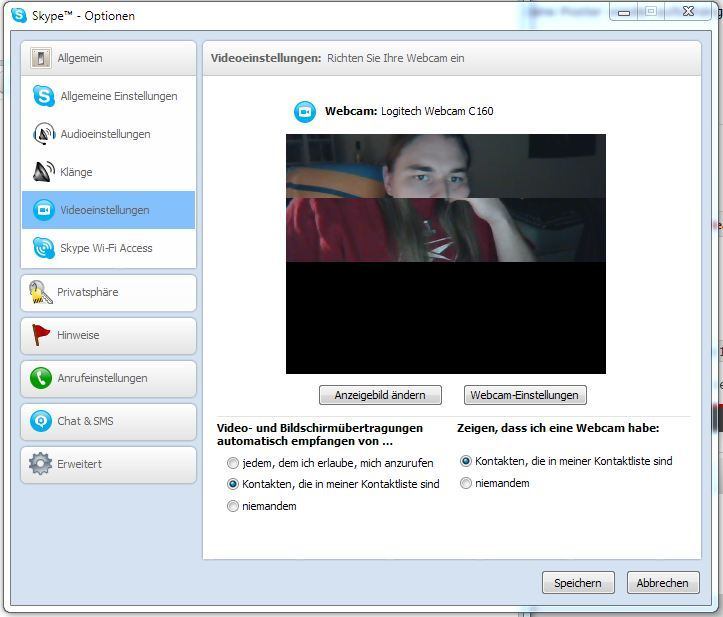The width and height of the screenshot is (723, 617).
Task: Select 'niemandem' under automatic video reception
Action: 233,506
